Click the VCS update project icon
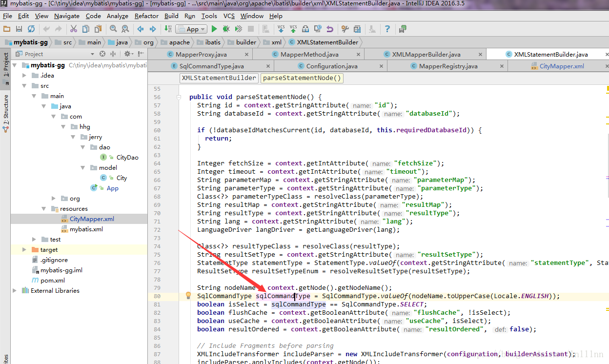 [281, 29]
